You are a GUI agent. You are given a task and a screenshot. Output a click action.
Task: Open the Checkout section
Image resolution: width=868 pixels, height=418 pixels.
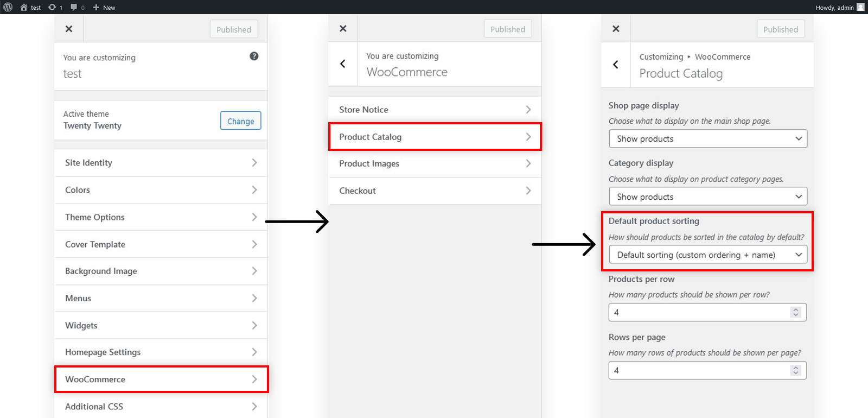click(435, 191)
